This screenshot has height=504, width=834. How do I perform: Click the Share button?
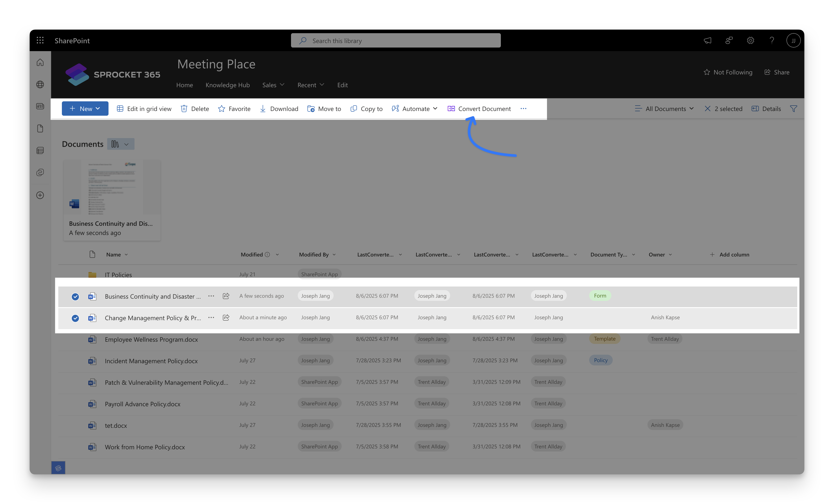(x=777, y=72)
